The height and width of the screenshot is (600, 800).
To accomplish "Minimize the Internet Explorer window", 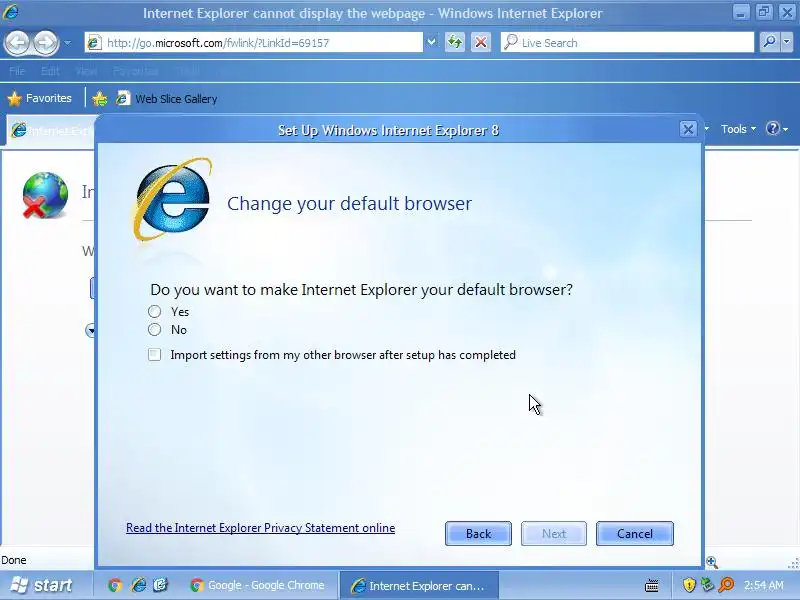I will (741, 12).
